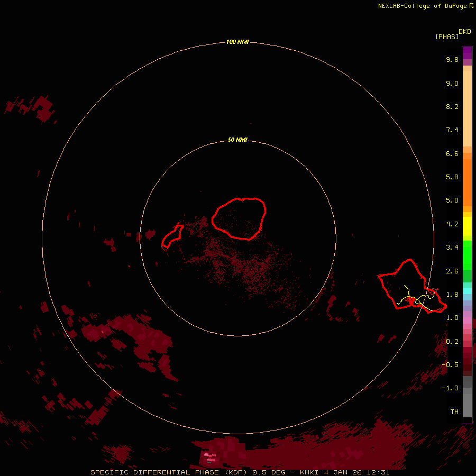
Task: Click the KHKI station identifier
Action: coord(309,472)
